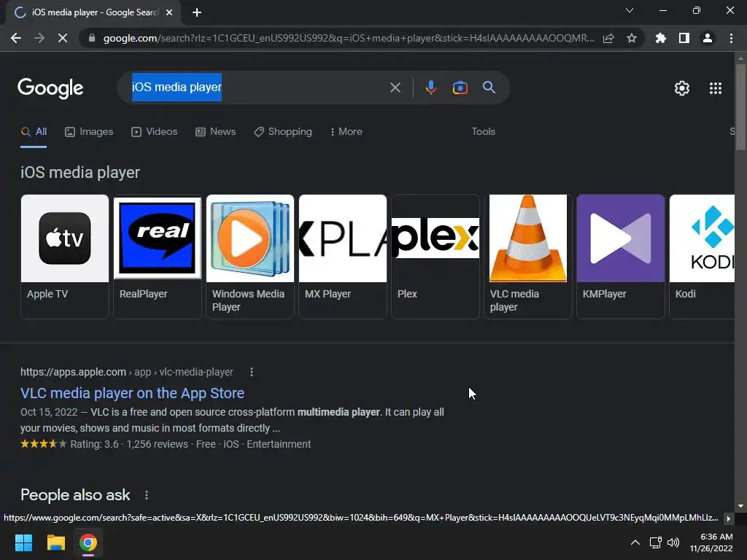Open the KMPlayer card
747x560 pixels.
[621, 256]
